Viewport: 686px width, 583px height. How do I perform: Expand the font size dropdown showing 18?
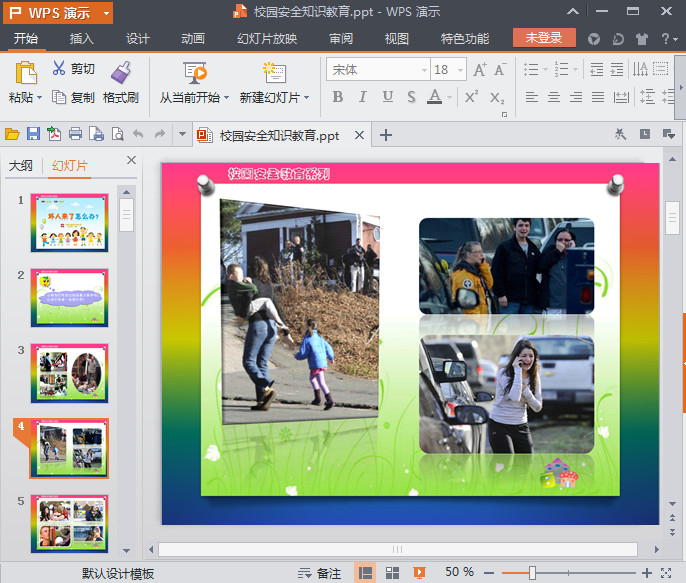click(459, 70)
